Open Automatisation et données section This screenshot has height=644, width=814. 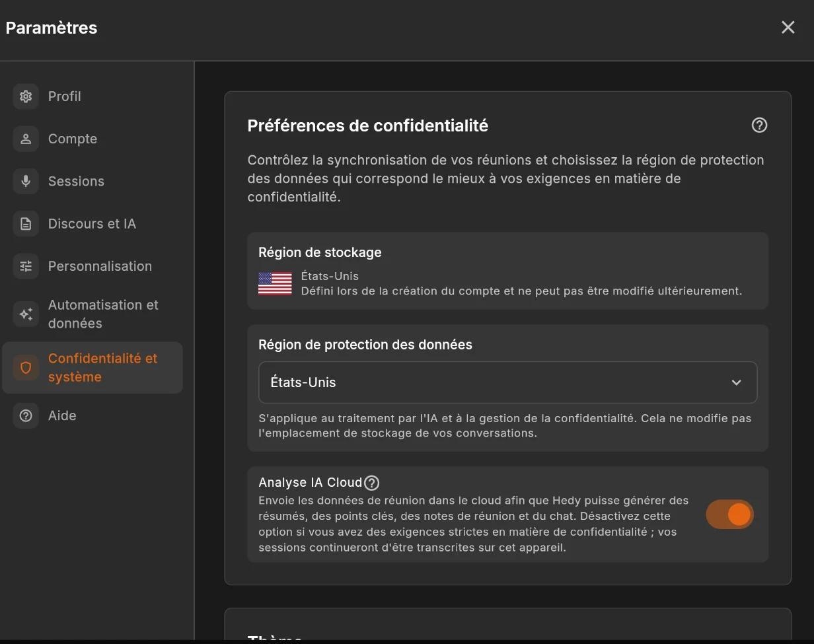[92, 314]
